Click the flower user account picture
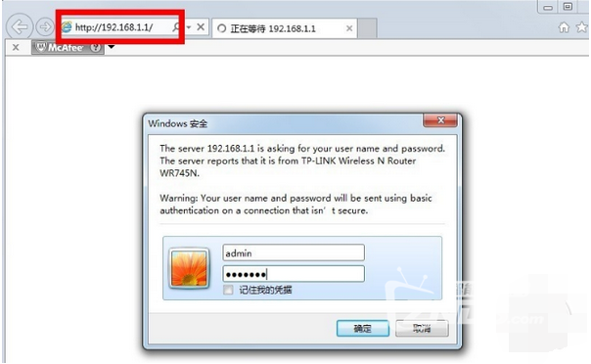 click(x=189, y=268)
